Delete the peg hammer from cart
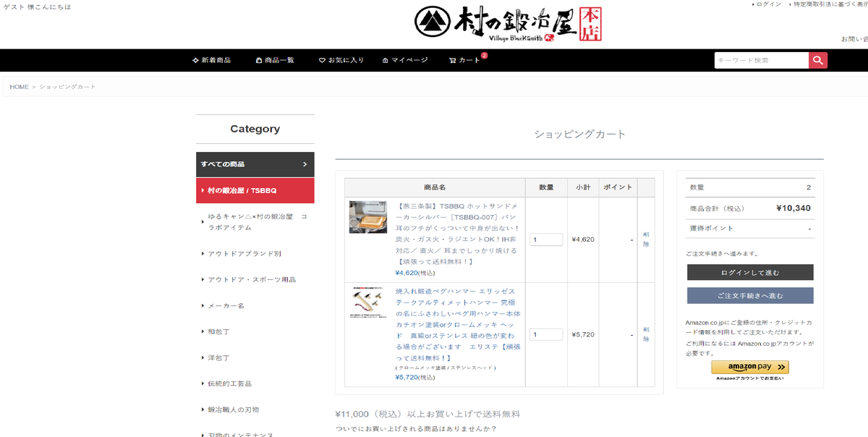Screen dimensions: 868x437 tap(646, 334)
